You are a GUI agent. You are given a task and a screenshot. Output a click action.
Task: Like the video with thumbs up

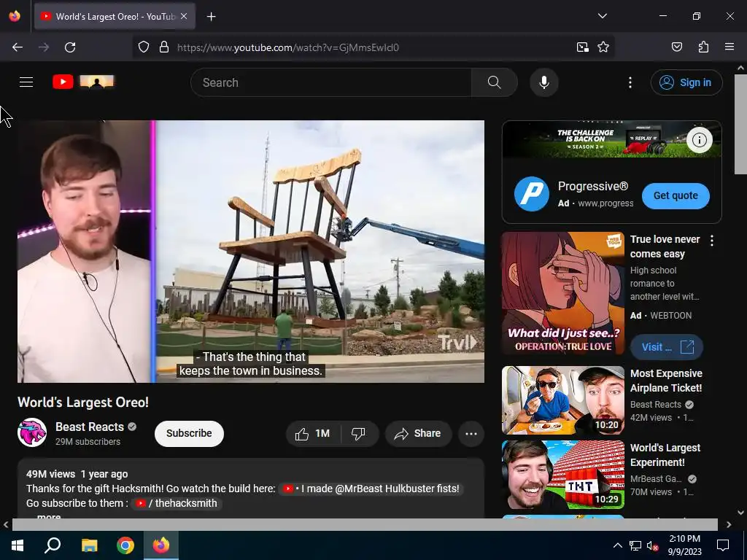tap(312, 434)
